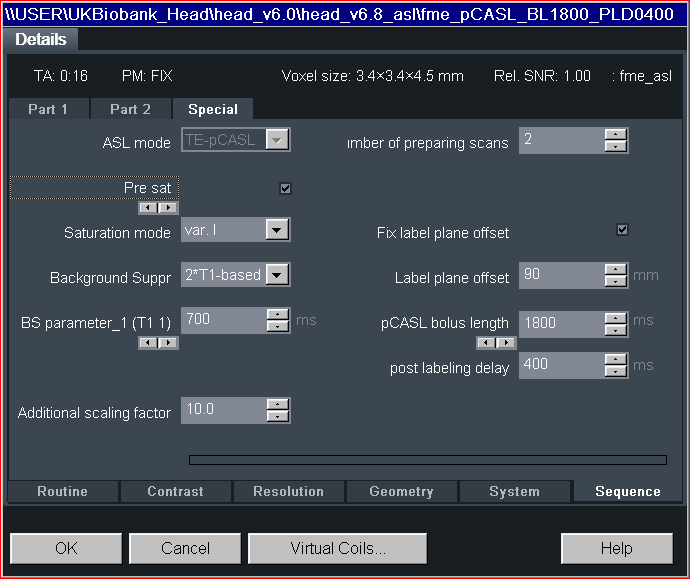
Task: Decrease the Label plane offset with down arrow
Action: 616,283
